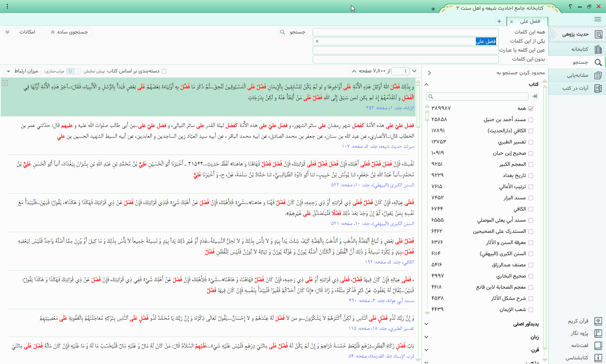Image resolution: width=606 pixels, height=364 pixels.
Task: Open the الإبانة source link
Action: pyautogui.click(x=409, y=108)
